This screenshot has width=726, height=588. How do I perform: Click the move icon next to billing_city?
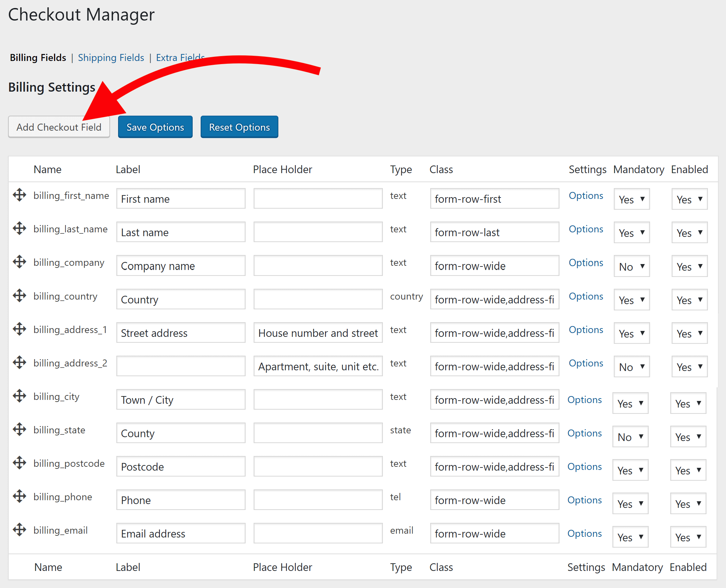pyautogui.click(x=20, y=396)
